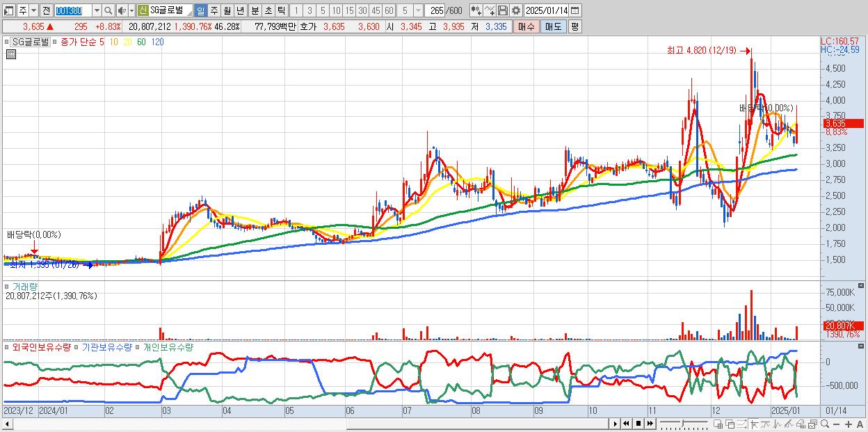Click the eraser tool icon

(x=801, y=424)
